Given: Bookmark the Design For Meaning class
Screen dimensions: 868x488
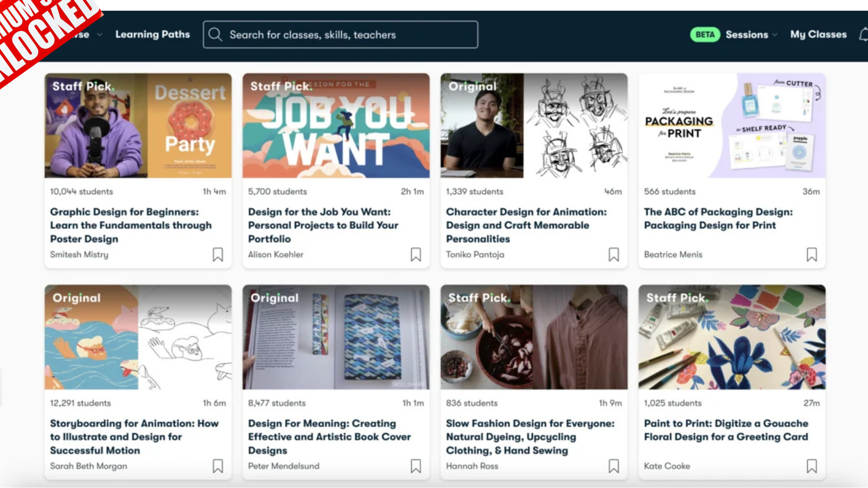Looking at the screenshot, I should click(x=416, y=466).
